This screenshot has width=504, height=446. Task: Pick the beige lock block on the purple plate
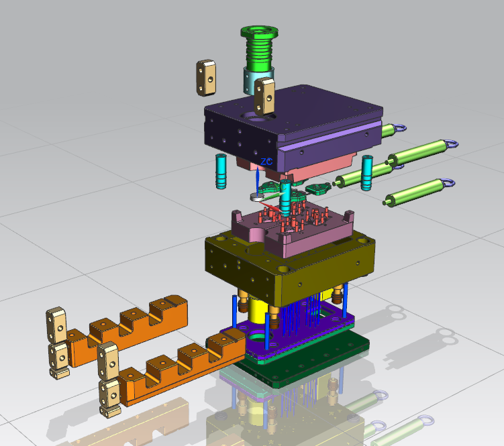coord(264,96)
